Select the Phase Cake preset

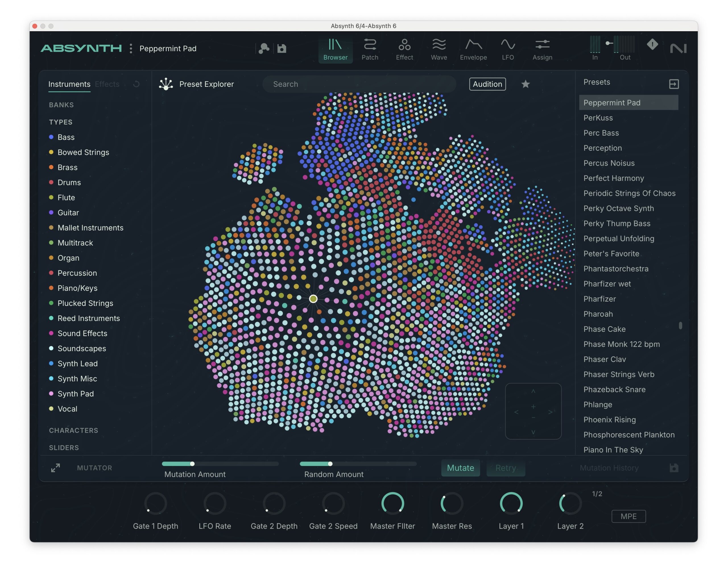point(604,329)
